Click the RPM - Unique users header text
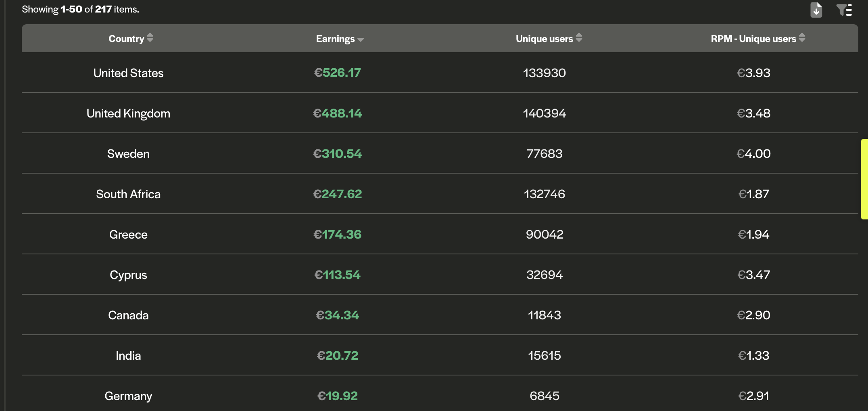 pyautogui.click(x=753, y=39)
